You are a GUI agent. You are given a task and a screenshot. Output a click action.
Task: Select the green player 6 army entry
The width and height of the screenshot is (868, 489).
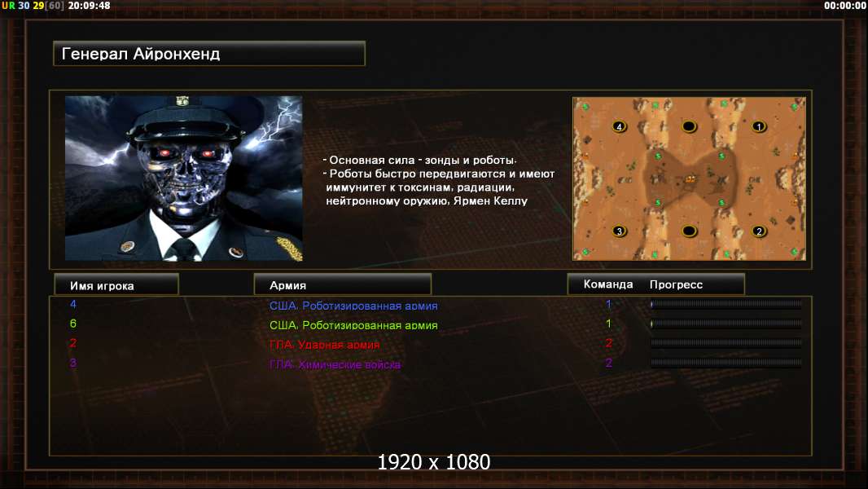coord(353,325)
